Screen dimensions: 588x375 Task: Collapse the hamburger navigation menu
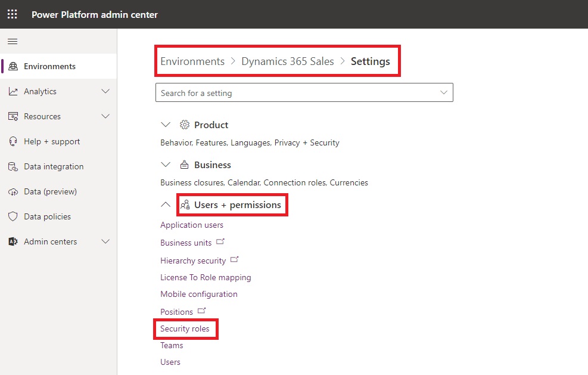tap(12, 41)
